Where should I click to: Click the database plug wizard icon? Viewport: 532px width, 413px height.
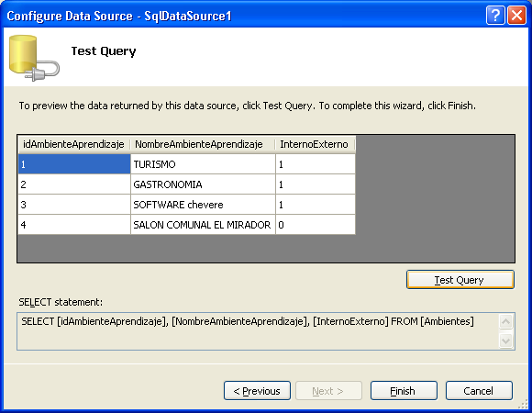34,58
